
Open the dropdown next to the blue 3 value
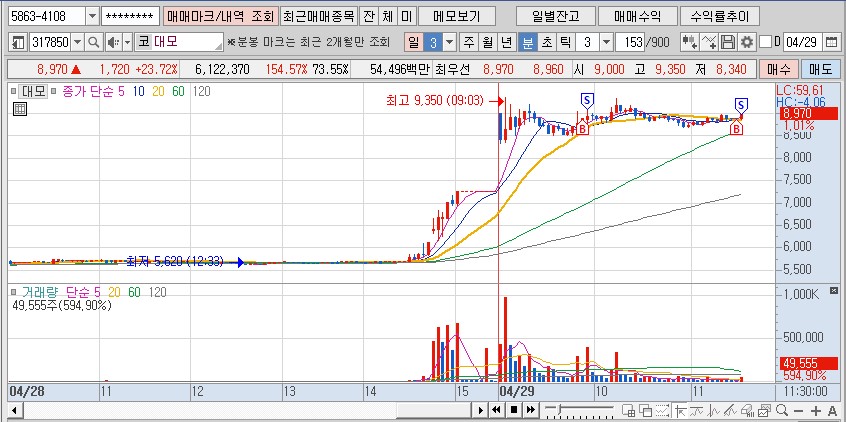point(449,42)
